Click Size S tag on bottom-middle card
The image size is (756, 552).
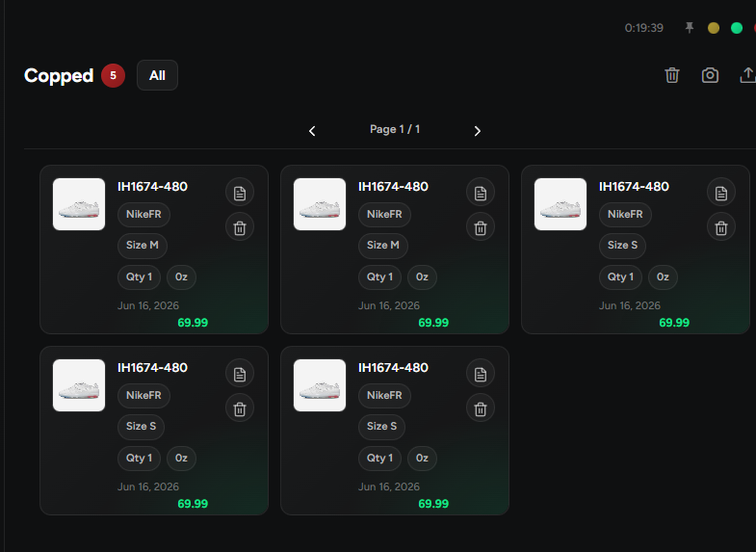tap(381, 426)
